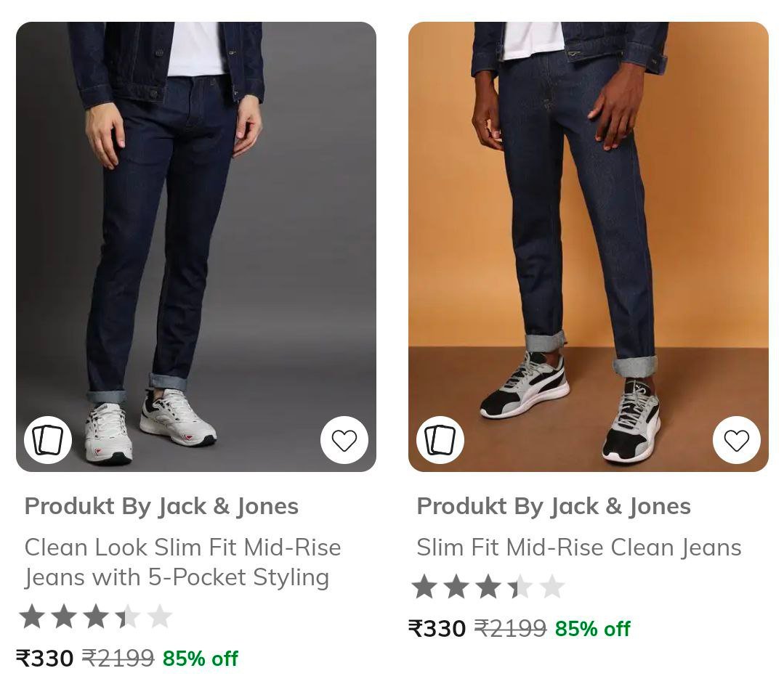The height and width of the screenshot is (692, 784).
Task: Click struck-through ₹2199 under 5-Pocket Styling jeans
Action: pyautogui.click(x=118, y=659)
